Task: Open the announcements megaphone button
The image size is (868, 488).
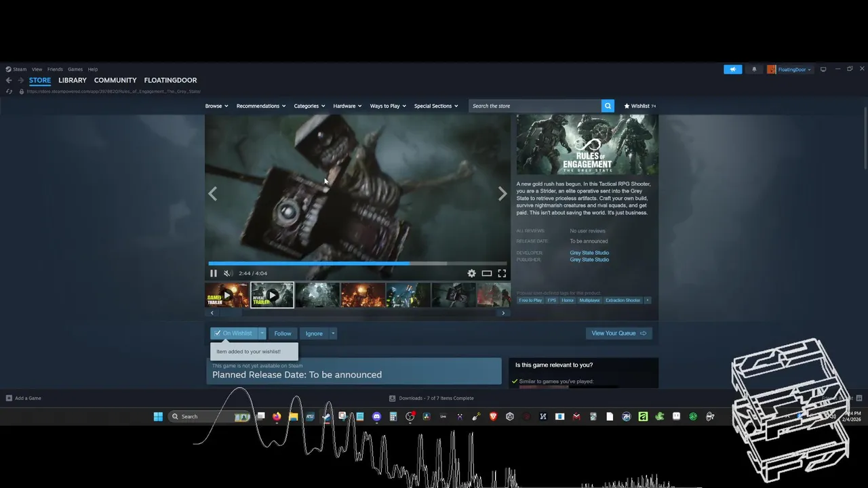Action: pos(733,69)
